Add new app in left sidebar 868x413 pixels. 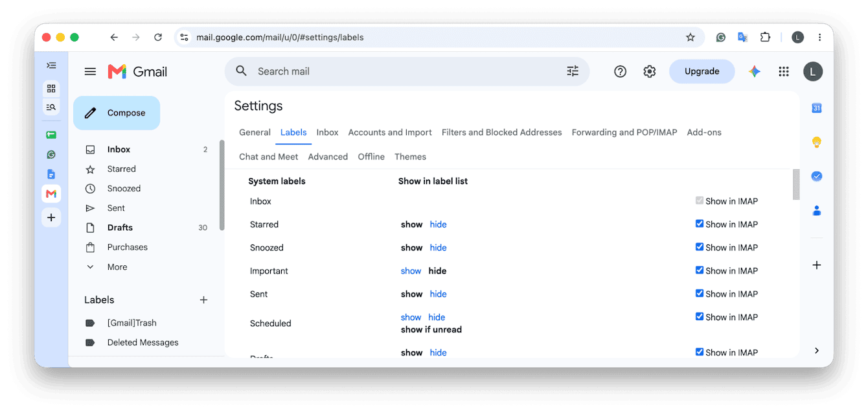tap(51, 217)
